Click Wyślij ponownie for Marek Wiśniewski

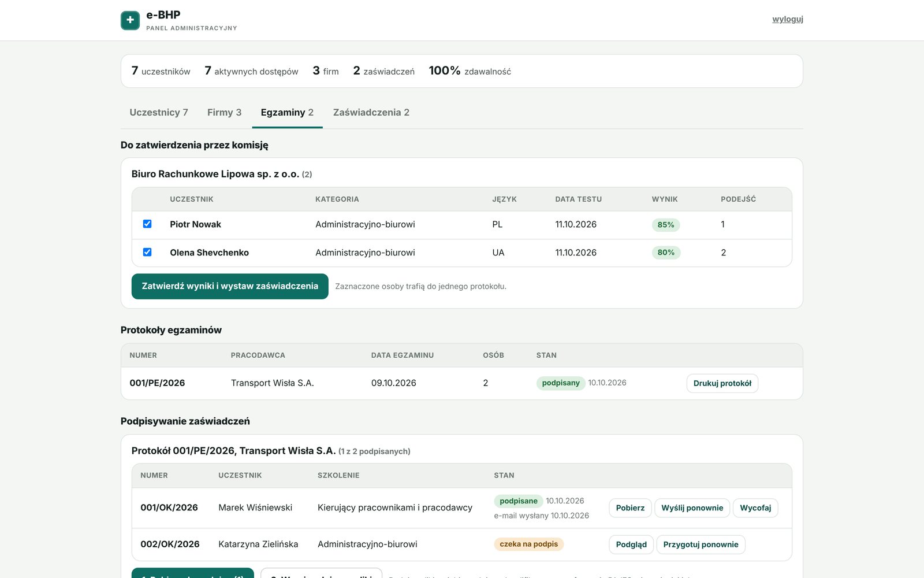point(692,508)
